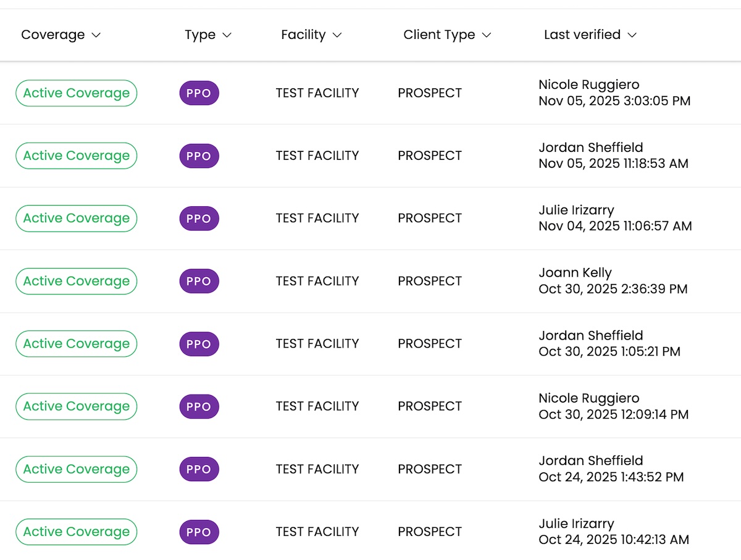
Task: Click PROSPECT in the Nov 04 Julie Irizarry row
Action: [x=430, y=219]
